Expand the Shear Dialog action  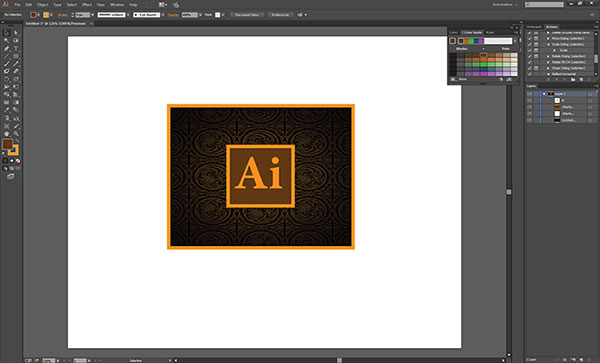548,68
